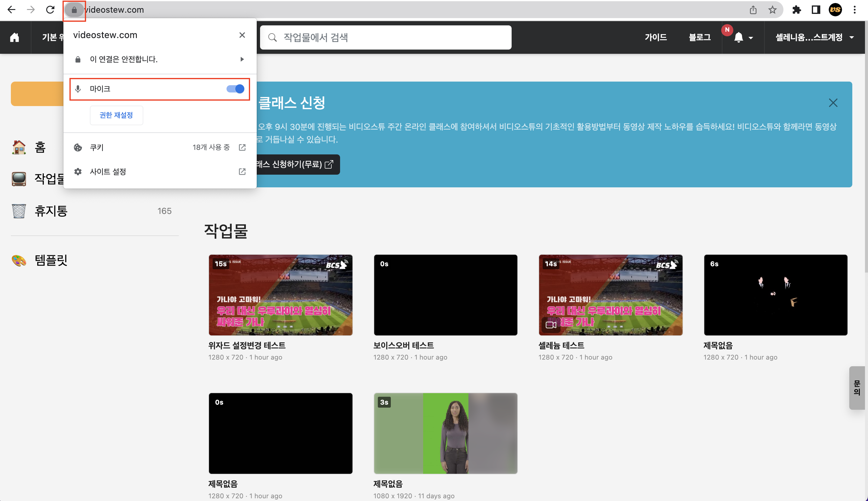Open the 셀레니움 account dropdown menu
This screenshot has height=501, width=868.
coord(814,37)
